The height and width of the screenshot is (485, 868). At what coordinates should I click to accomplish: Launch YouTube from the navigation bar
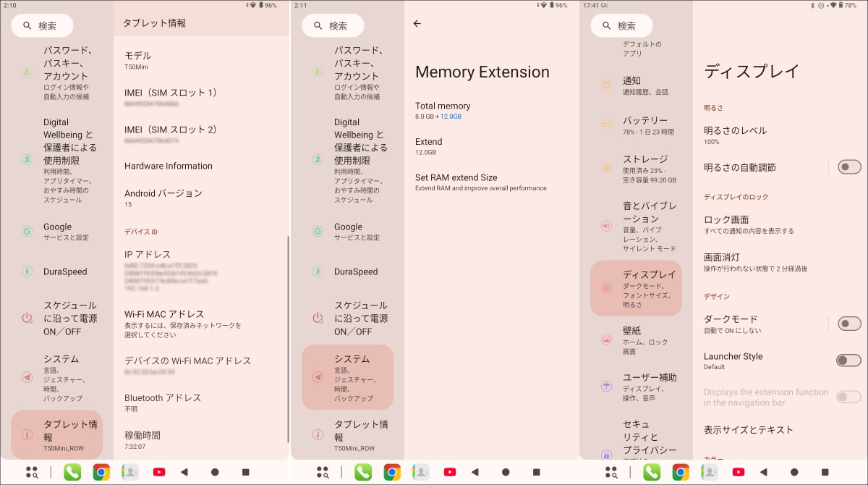tap(159, 471)
